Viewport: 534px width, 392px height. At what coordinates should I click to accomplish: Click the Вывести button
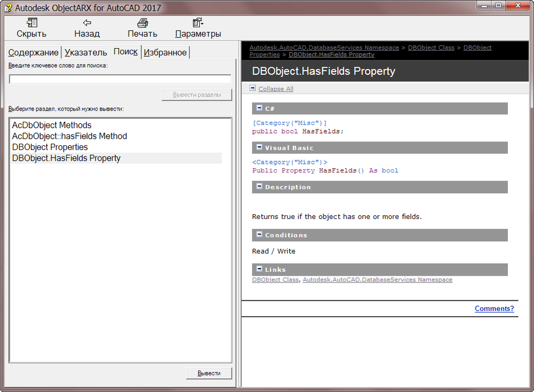click(x=209, y=373)
